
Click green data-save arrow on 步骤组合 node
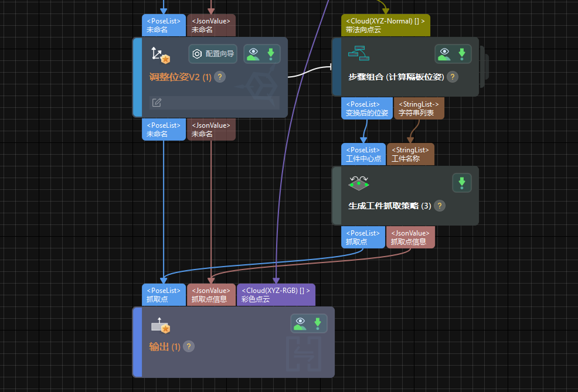(x=463, y=53)
